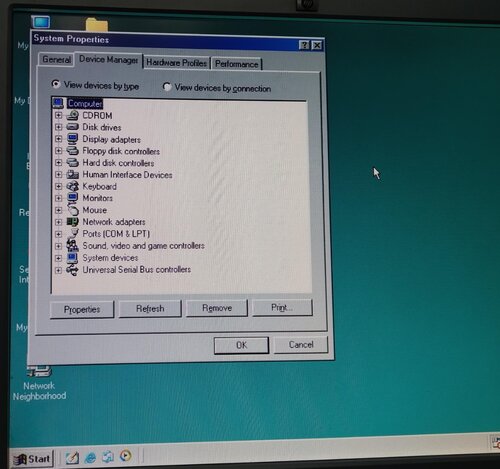The height and width of the screenshot is (469, 500).
Task: Click the Network adapters card icon
Action: tap(72, 222)
